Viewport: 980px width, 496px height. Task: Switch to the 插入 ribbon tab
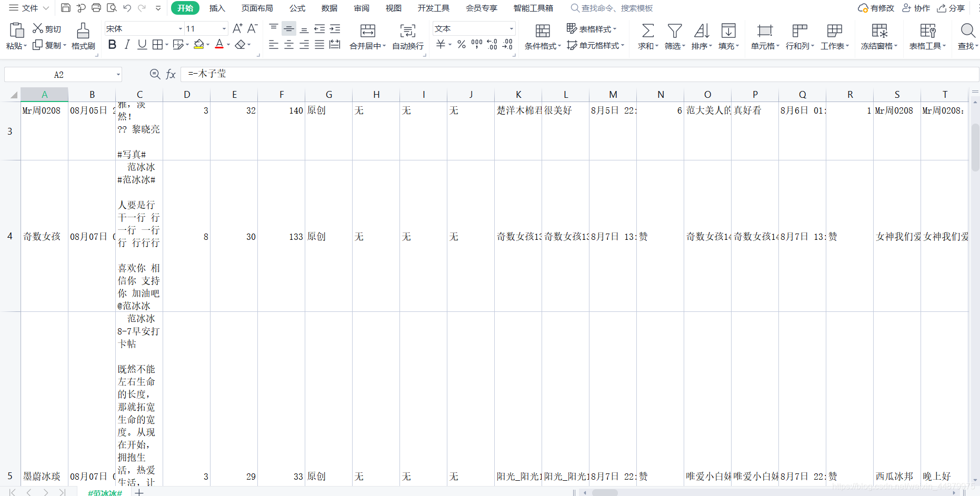tap(217, 8)
